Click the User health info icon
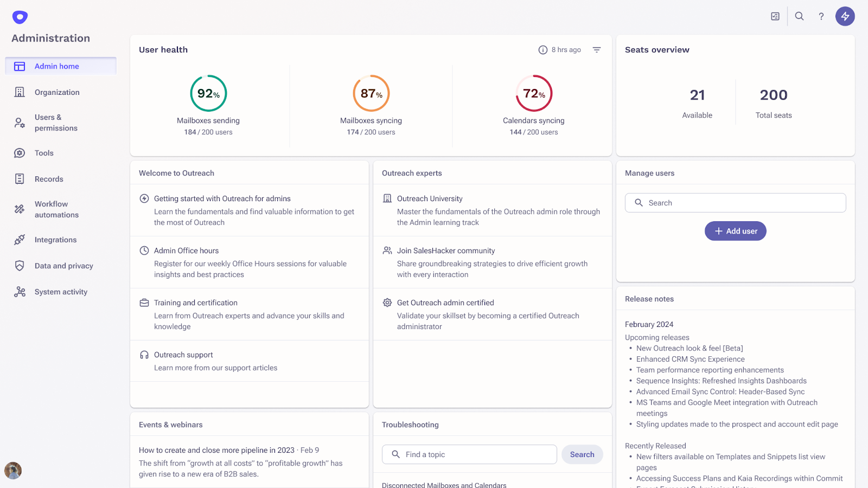Image resolution: width=868 pixels, height=488 pixels. [x=542, y=50]
